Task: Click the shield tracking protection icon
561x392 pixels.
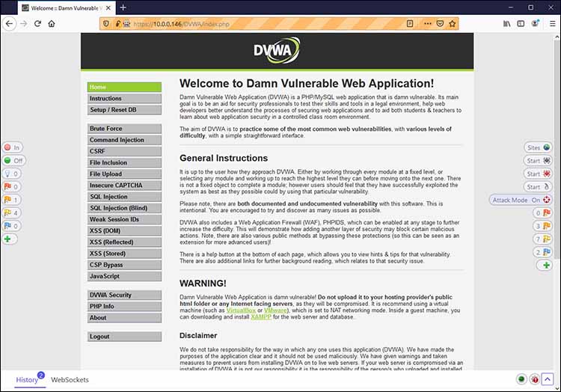Action: pos(106,24)
